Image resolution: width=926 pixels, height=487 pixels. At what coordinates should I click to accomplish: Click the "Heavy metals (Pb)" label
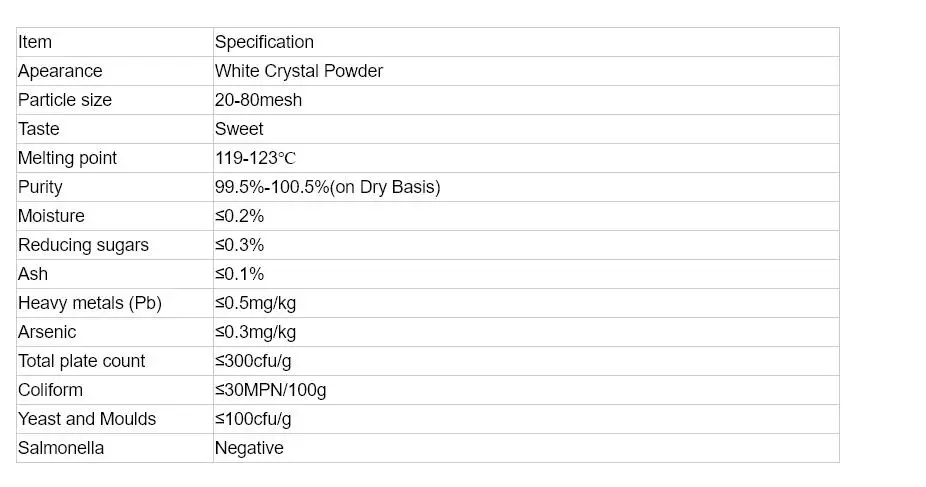[90, 303]
